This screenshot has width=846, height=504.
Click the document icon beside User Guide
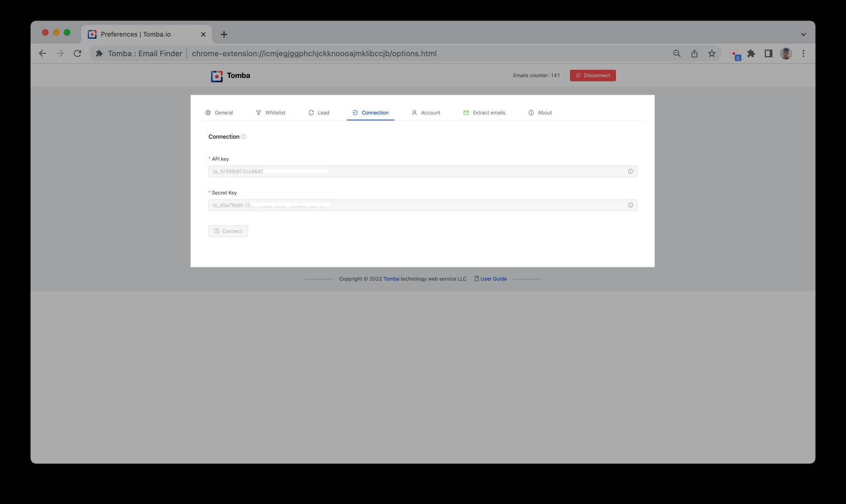477,279
